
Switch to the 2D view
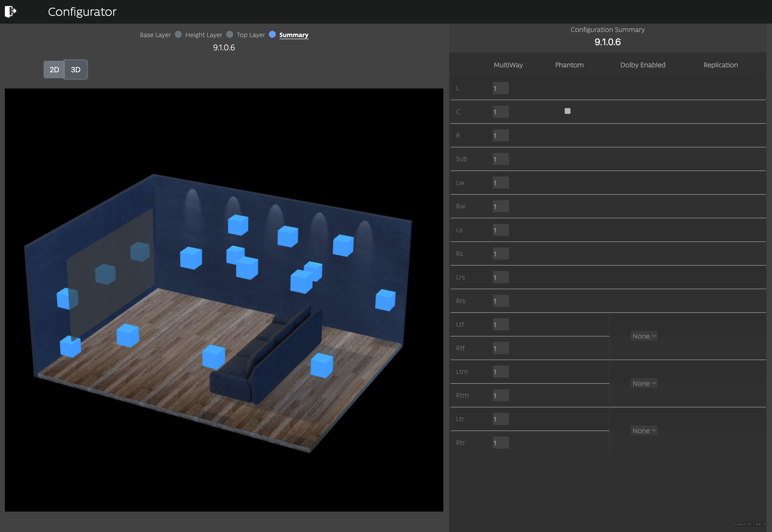(54, 70)
